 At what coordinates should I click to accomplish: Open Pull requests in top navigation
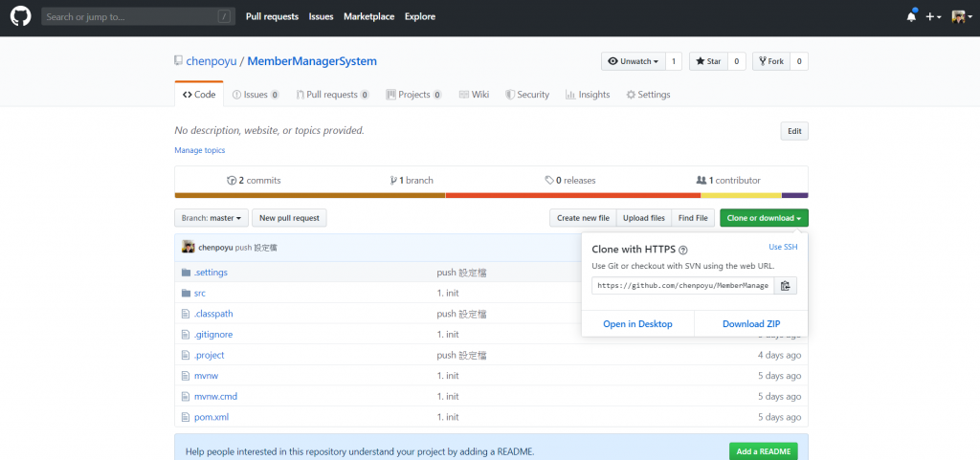[x=272, y=17]
